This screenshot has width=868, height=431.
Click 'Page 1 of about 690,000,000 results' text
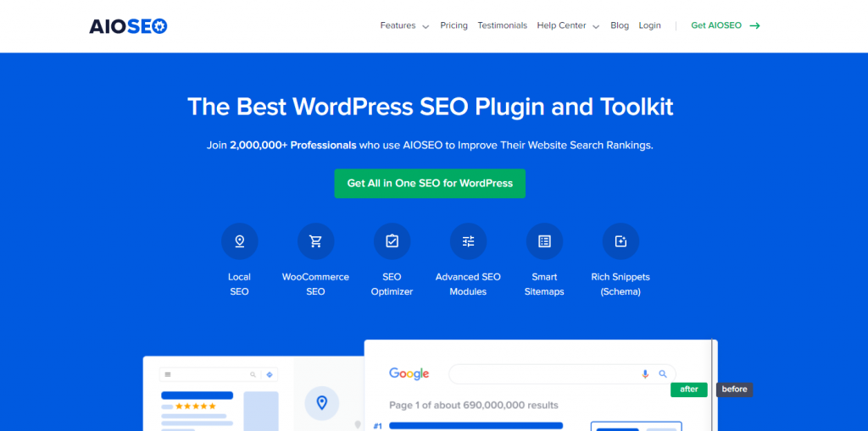[x=473, y=405]
